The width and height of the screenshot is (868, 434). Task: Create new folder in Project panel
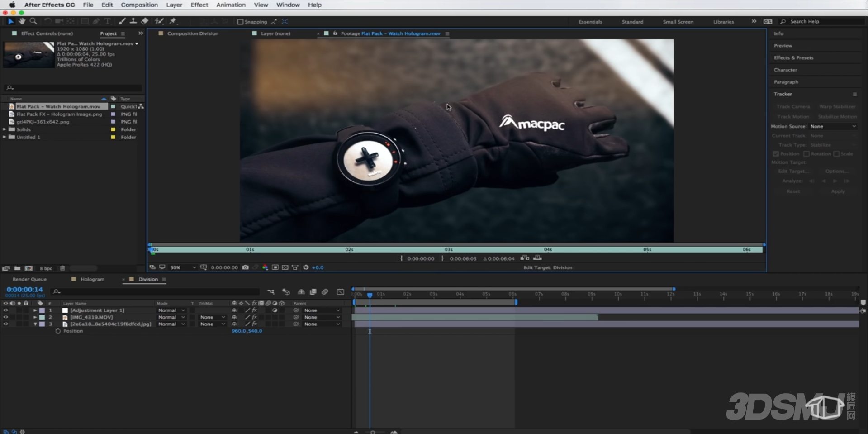17,268
